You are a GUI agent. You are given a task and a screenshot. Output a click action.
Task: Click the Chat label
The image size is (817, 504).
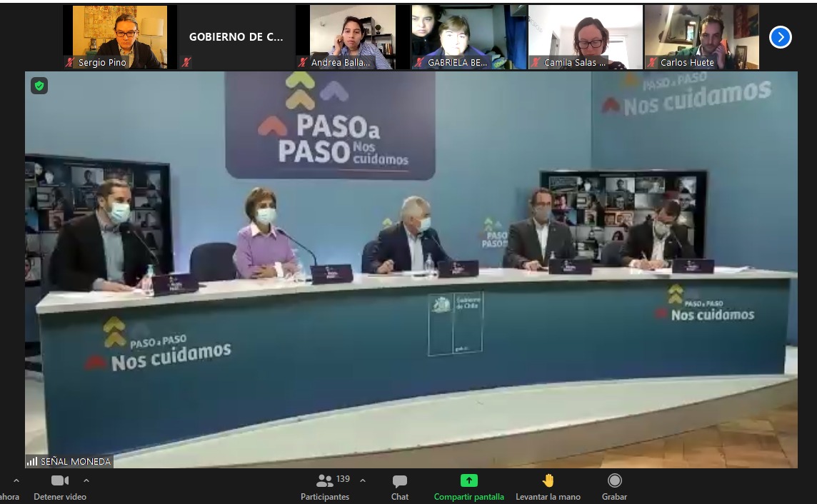pyautogui.click(x=400, y=497)
